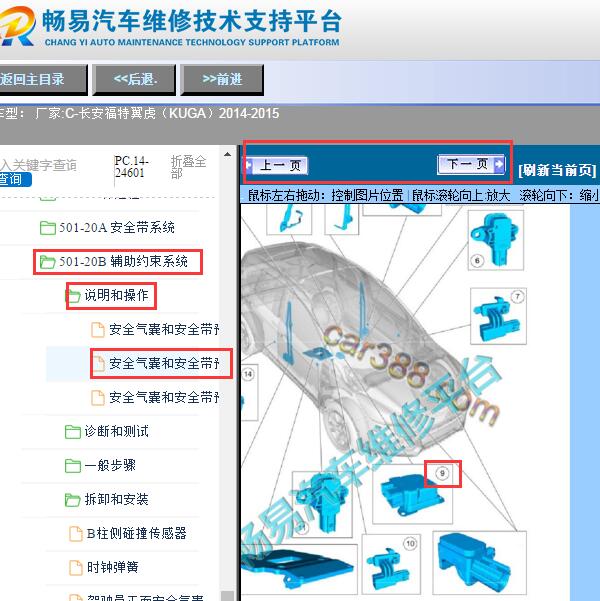
Task: Go back with the <<后退 button
Action: pyautogui.click(x=135, y=80)
